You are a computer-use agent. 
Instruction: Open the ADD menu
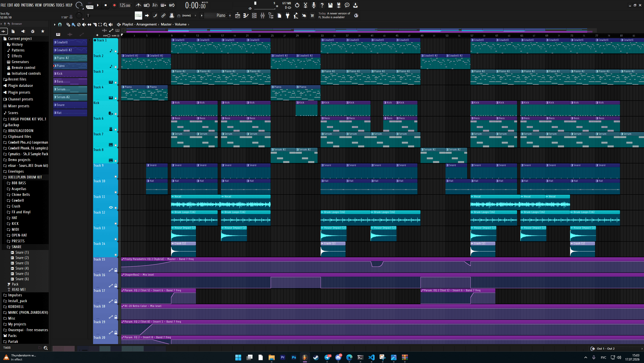click(17, 5)
